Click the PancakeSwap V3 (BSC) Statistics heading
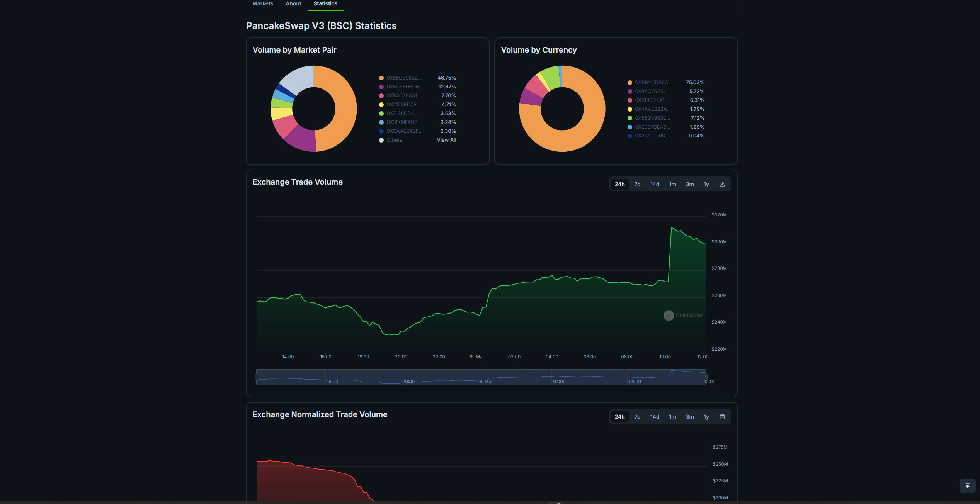 click(322, 26)
